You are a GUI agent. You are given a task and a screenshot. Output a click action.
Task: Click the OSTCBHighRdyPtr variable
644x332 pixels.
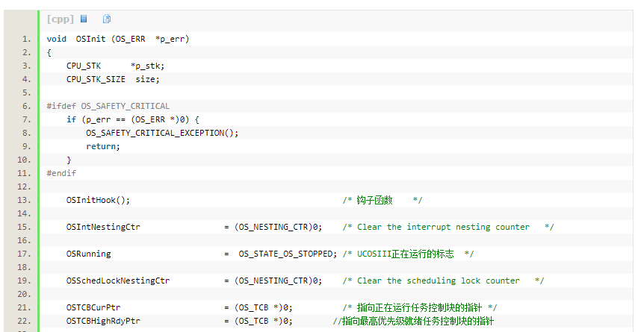click(x=103, y=321)
